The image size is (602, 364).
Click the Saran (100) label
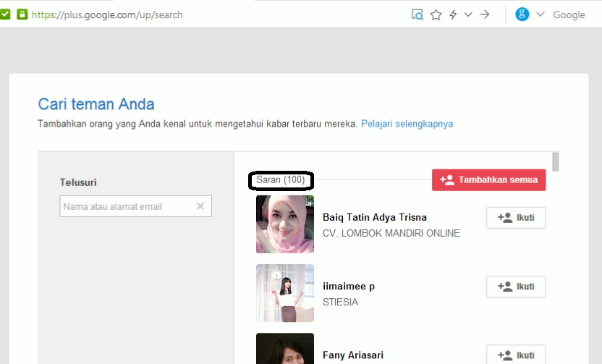pos(280,179)
